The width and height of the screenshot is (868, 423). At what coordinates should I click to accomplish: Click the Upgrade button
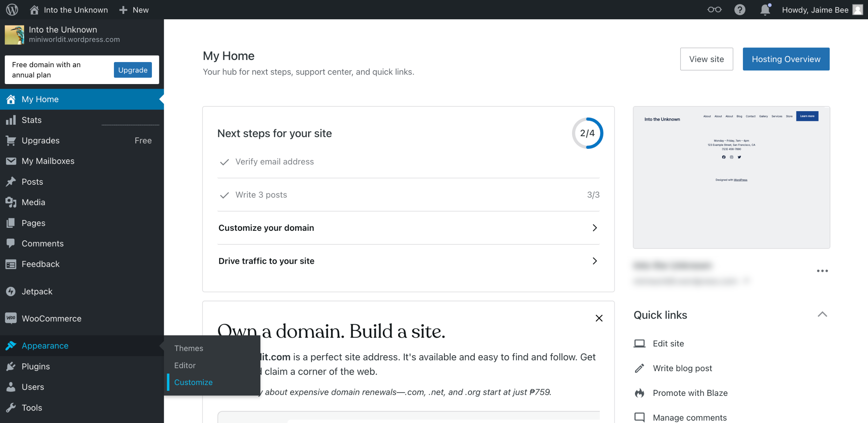point(133,70)
